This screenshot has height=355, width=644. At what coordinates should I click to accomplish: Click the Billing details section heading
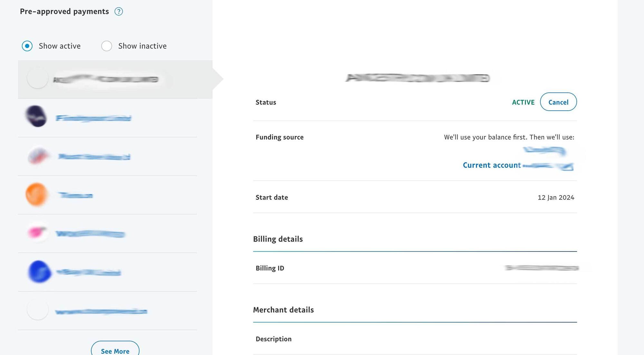click(278, 239)
